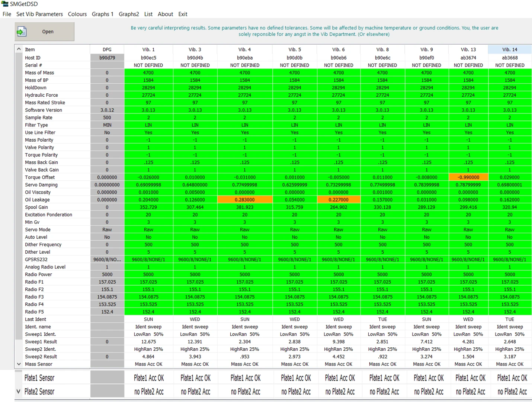Click the Oil Leakage value 0.054000
Screen dimensions: 532x402
(295, 200)
